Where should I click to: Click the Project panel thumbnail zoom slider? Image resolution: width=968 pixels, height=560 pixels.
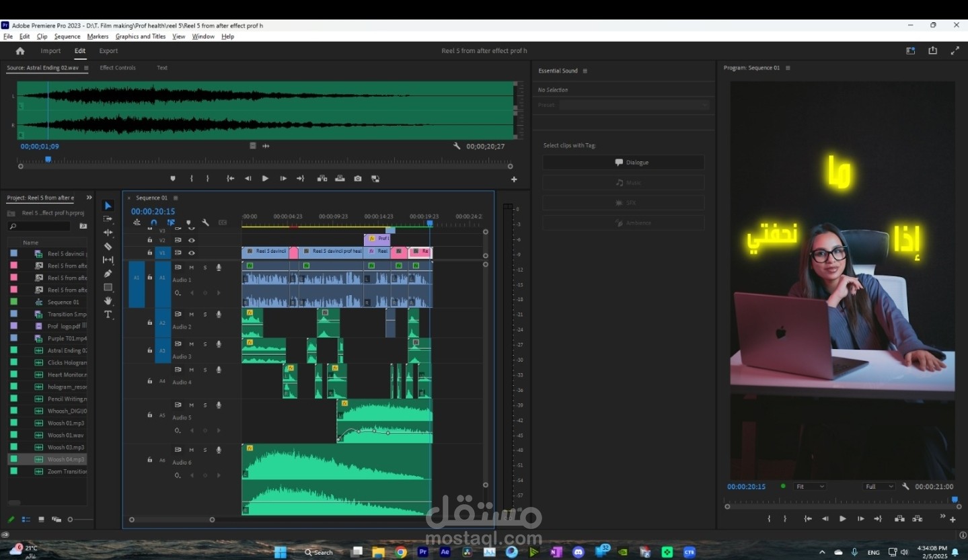tap(71, 520)
